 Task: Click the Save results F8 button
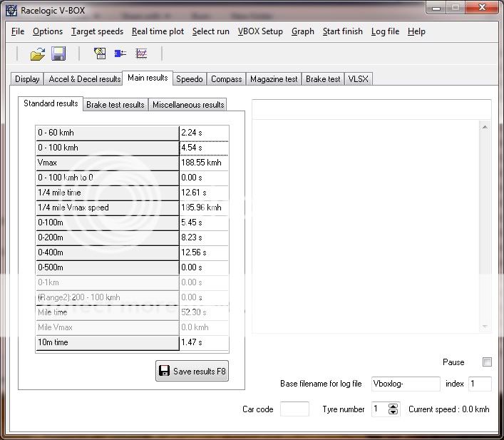(192, 371)
